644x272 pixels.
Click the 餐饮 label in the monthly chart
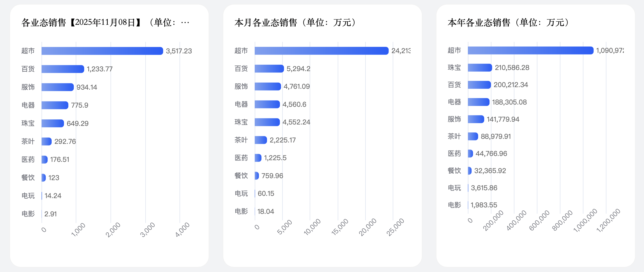241,176
